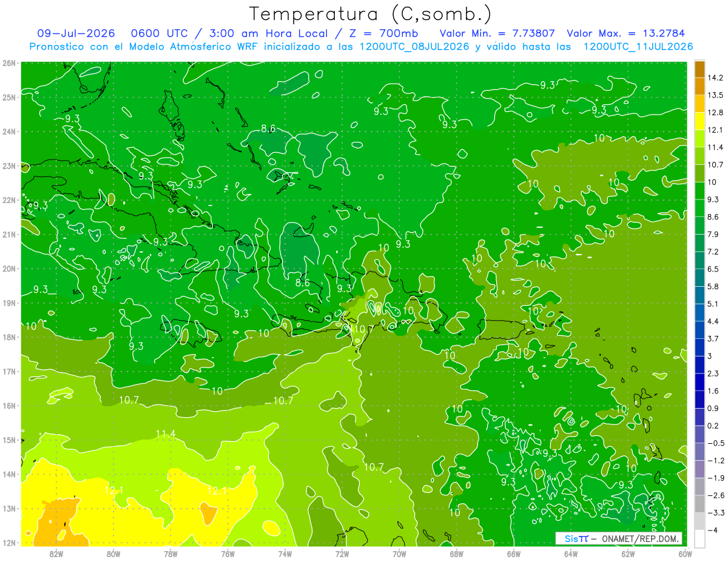Click longitude axis label "76W"
The width and height of the screenshot is (728, 562).
pos(227,553)
